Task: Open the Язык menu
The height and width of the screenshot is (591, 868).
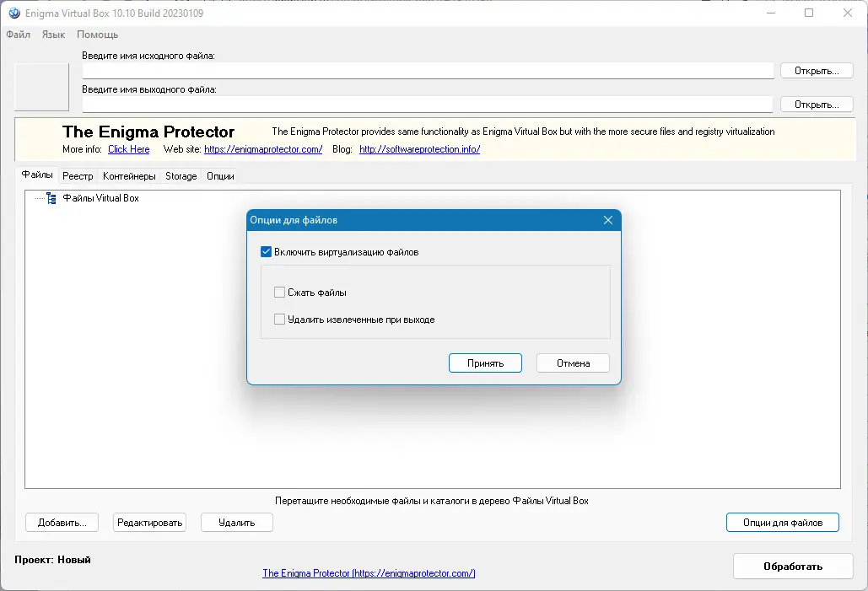Action: click(54, 35)
